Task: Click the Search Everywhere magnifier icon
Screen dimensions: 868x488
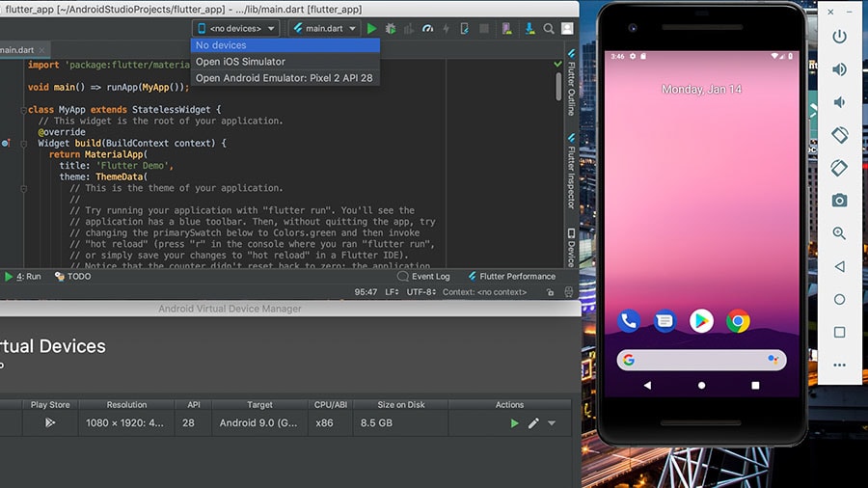Action: click(x=549, y=28)
